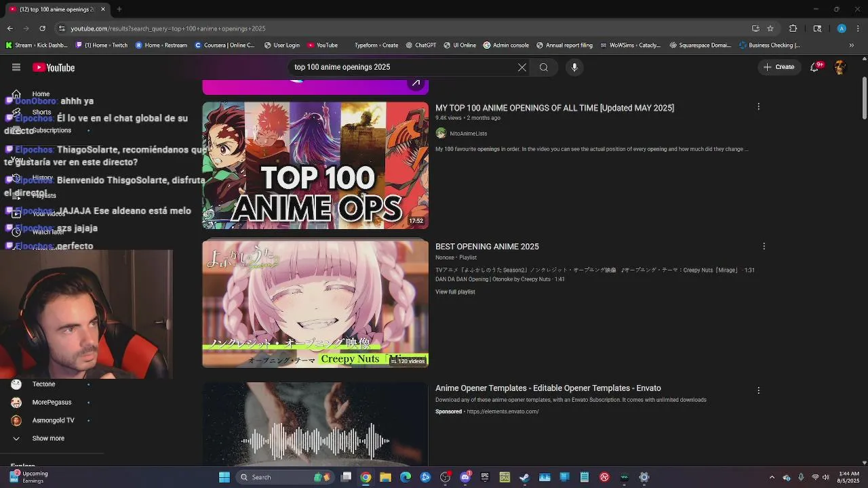Open a new Chrome tab
This screenshot has height=488, width=868.
[119, 9]
